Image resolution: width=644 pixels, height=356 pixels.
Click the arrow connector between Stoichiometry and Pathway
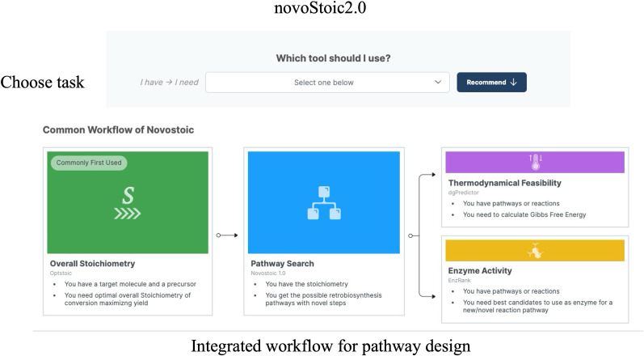coord(227,235)
